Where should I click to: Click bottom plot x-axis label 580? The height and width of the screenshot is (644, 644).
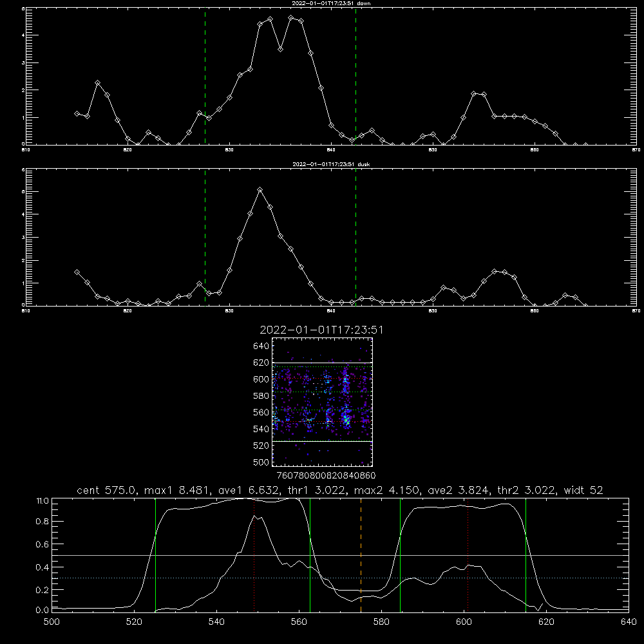381,622
